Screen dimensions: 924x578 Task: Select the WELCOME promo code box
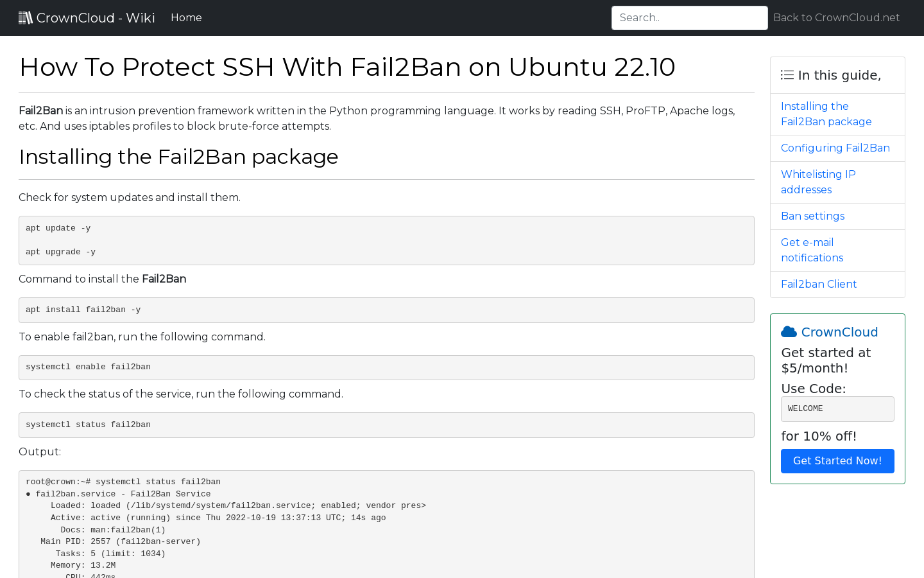tap(837, 408)
